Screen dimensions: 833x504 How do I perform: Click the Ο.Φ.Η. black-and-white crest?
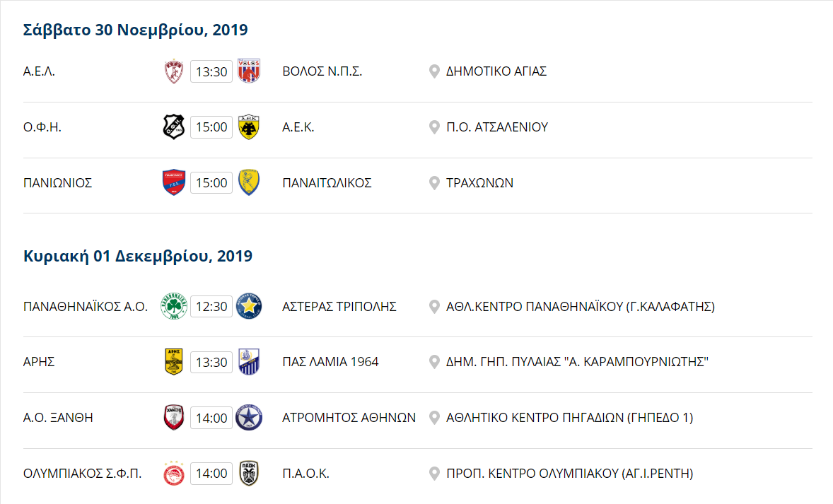click(x=174, y=127)
